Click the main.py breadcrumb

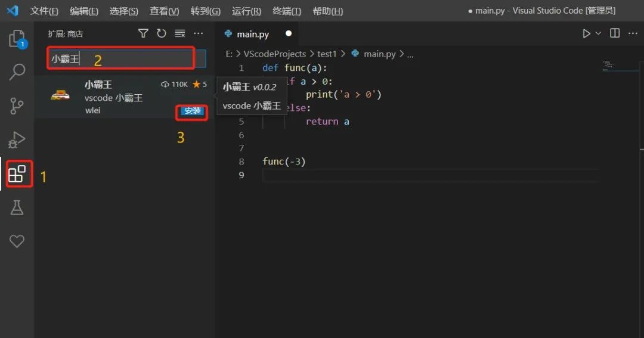coord(379,54)
